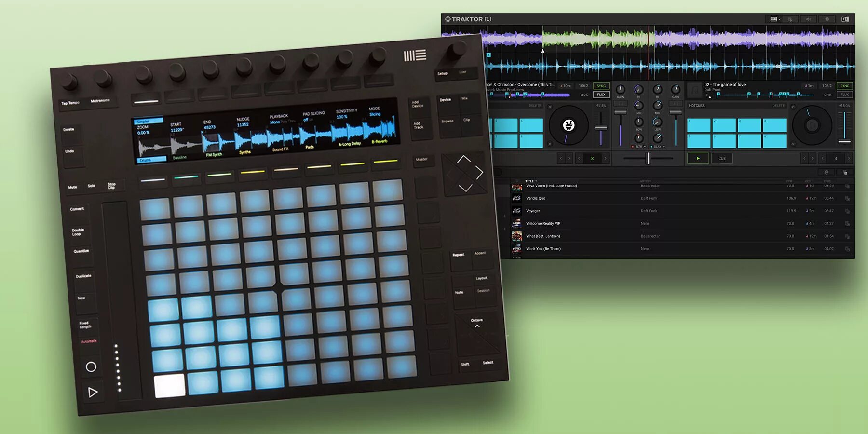Trigger hotcue pad 1 on right deck

699,125
